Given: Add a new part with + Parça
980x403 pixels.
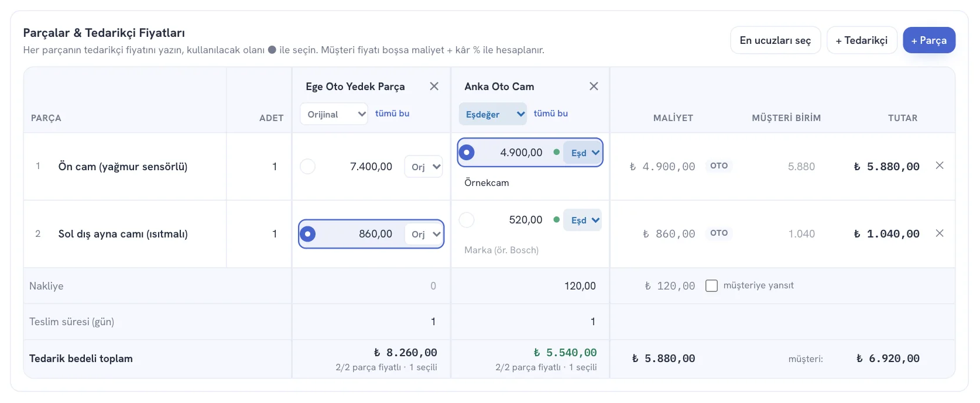Looking at the screenshot, I should (x=929, y=40).
